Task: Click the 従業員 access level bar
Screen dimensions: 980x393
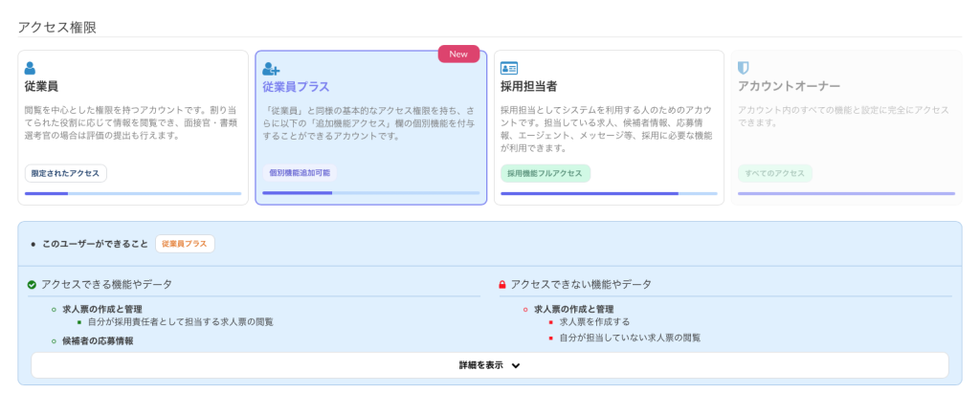Action: [x=133, y=193]
